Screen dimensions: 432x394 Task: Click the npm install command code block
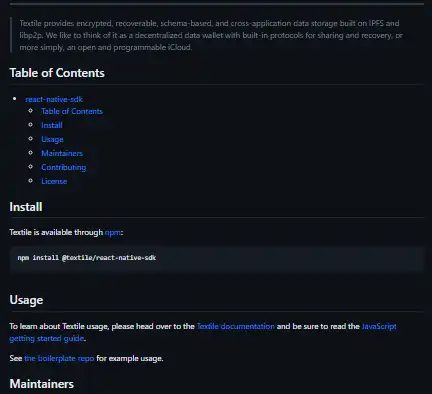(x=217, y=258)
